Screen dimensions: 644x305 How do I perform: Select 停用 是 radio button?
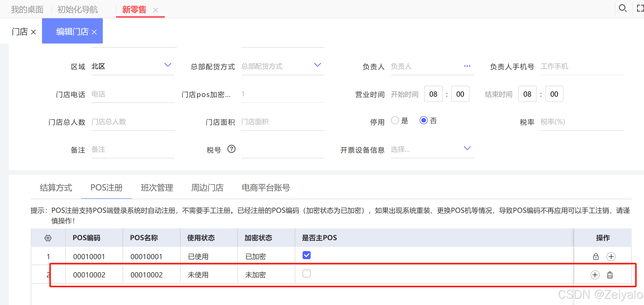click(x=395, y=120)
